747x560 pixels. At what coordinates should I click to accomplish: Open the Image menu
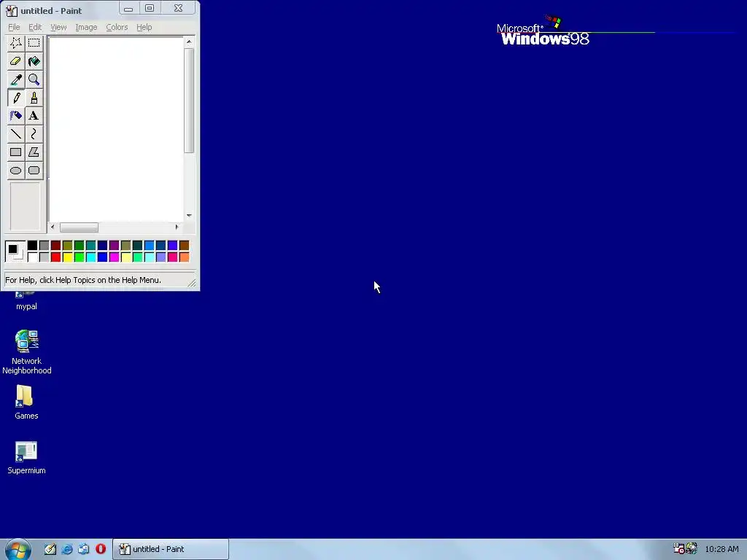86,27
